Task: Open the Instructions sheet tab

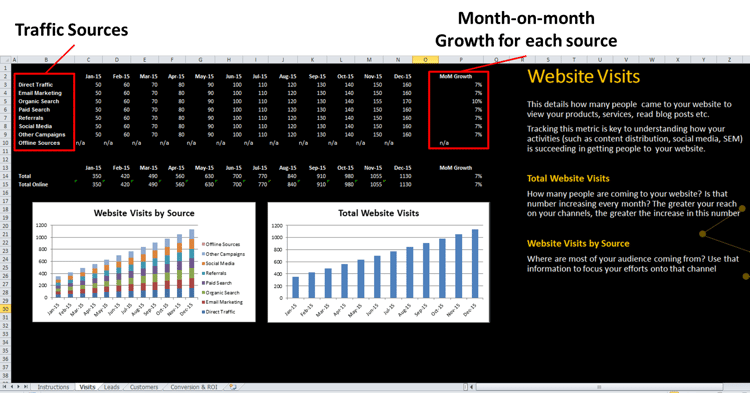Action: [53, 387]
